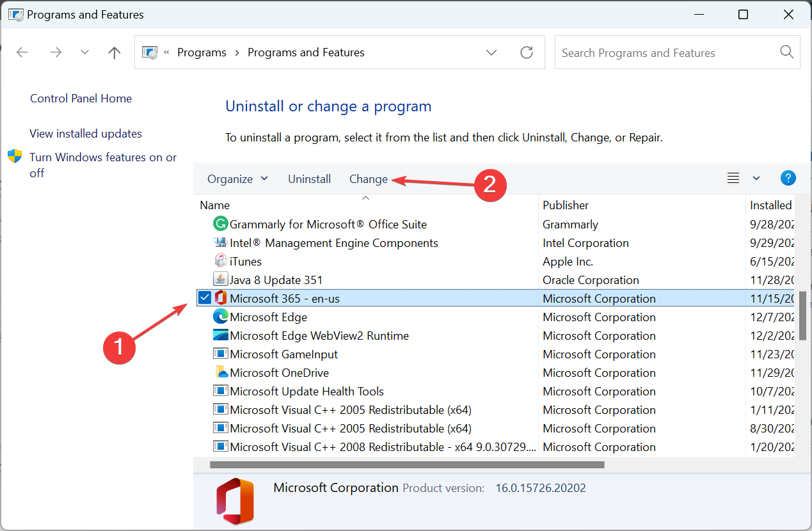Click the Control Panel icon in address bar
The width and height of the screenshot is (812, 531).
tap(149, 52)
